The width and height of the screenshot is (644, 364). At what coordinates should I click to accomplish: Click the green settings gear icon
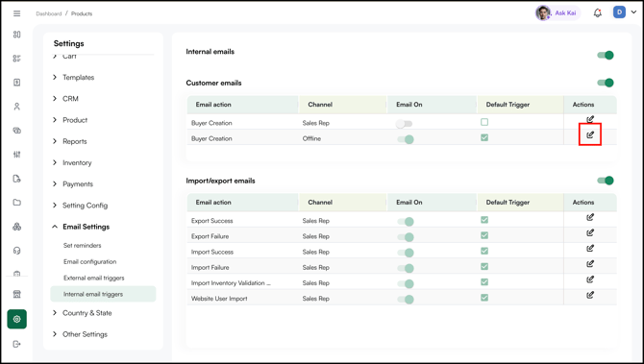click(17, 319)
